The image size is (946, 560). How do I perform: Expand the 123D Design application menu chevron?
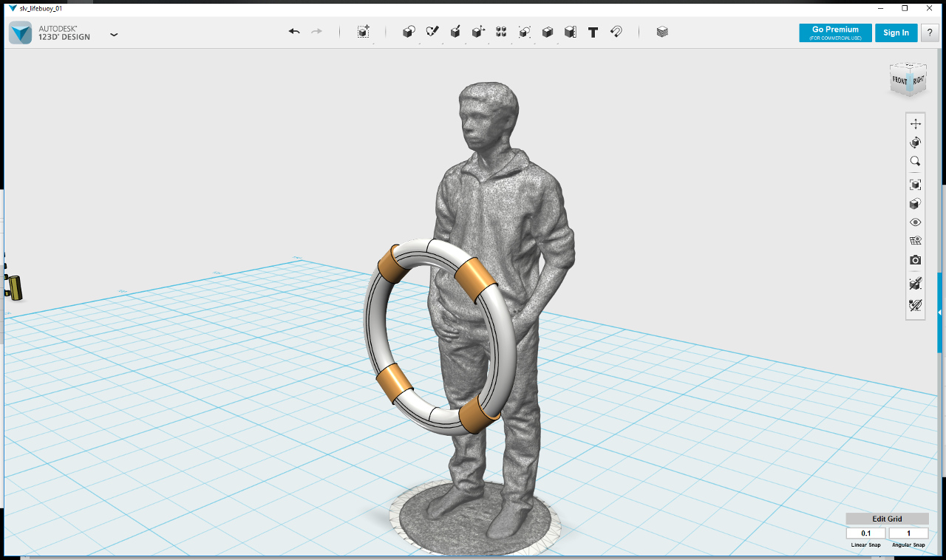pyautogui.click(x=114, y=34)
